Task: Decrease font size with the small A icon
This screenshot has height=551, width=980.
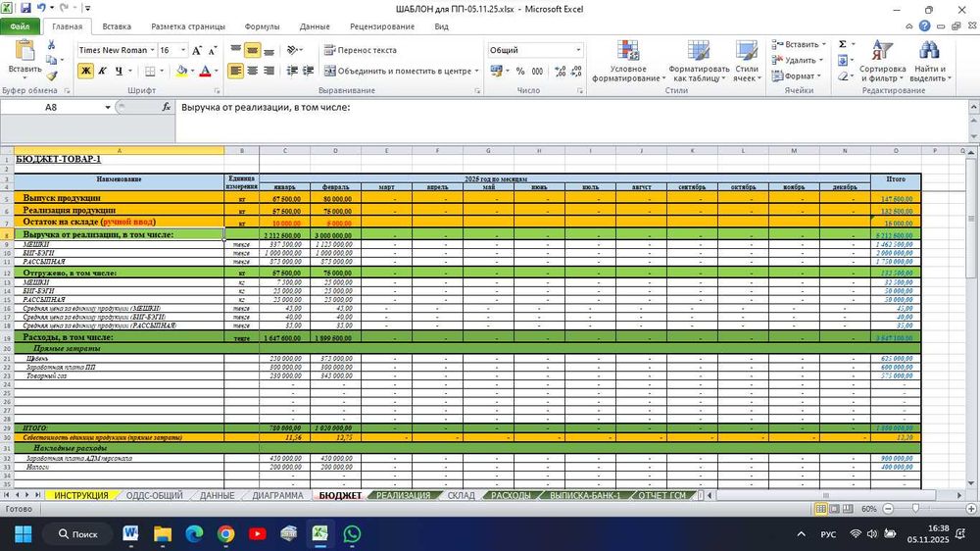Action: (212, 50)
